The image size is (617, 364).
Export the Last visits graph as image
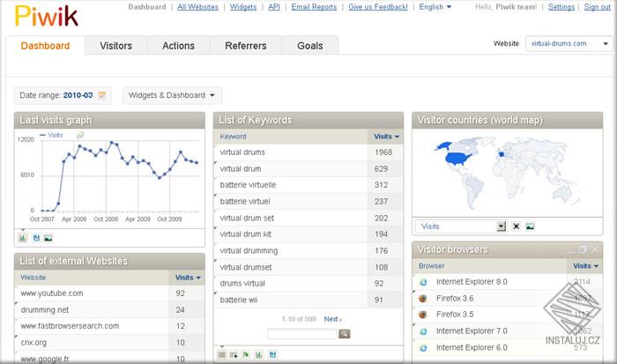pyautogui.click(x=48, y=237)
